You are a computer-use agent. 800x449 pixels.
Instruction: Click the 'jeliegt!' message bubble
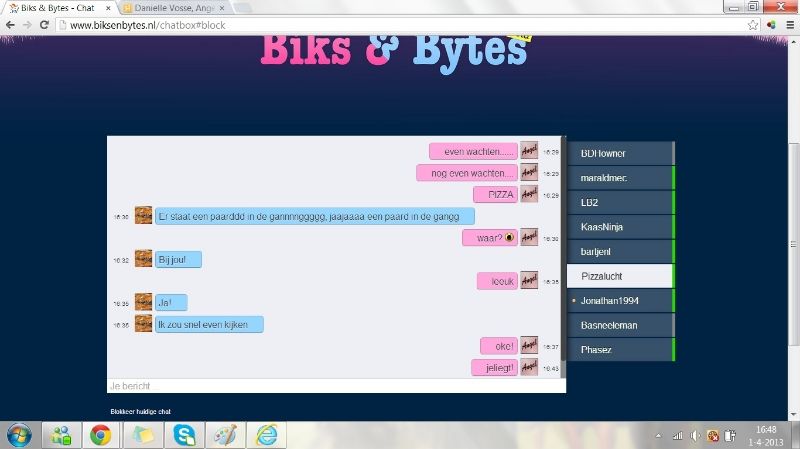pos(494,367)
